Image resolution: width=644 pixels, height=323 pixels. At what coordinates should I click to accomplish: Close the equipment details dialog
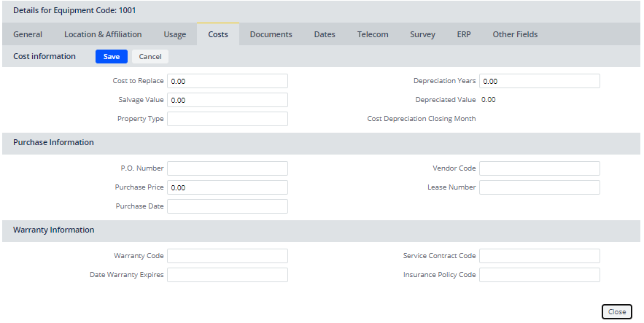point(616,311)
